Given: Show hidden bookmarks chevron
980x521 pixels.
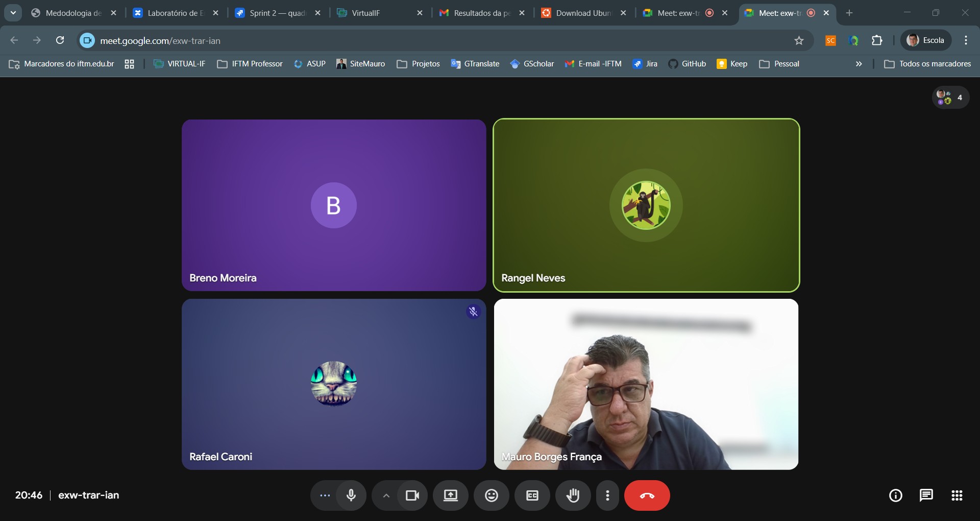Looking at the screenshot, I should (859, 64).
